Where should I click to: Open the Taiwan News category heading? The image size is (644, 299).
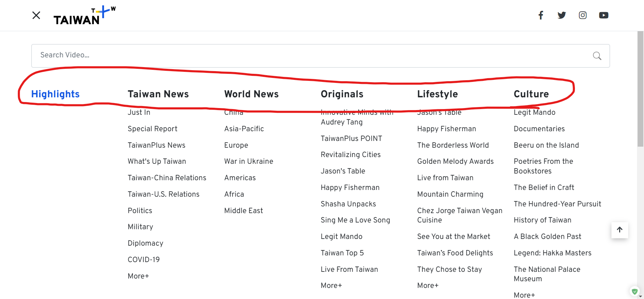click(x=158, y=94)
